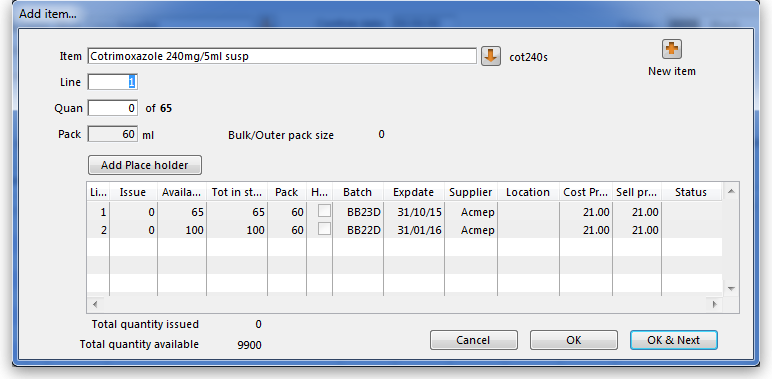This screenshot has height=379, width=772.
Task: Click the New item plus icon
Action: click(x=672, y=49)
